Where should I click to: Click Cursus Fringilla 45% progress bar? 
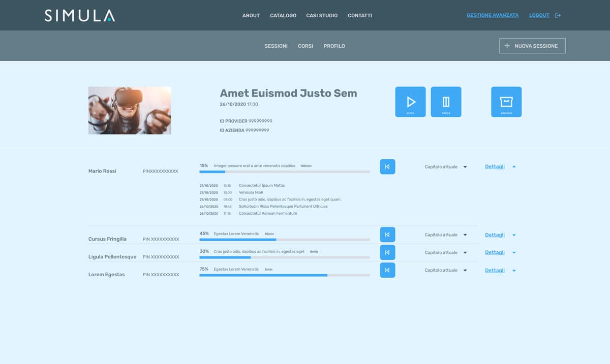coord(285,240)
